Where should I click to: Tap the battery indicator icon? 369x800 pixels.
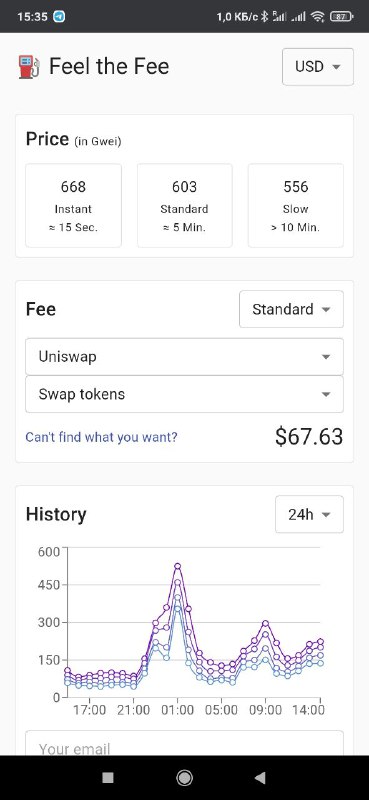pyautogui.click(x=341, y=16)
